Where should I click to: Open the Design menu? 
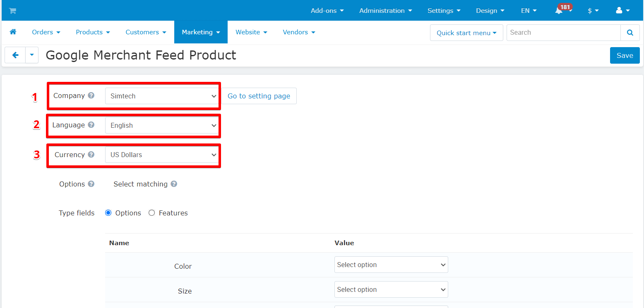coord(490,11)
